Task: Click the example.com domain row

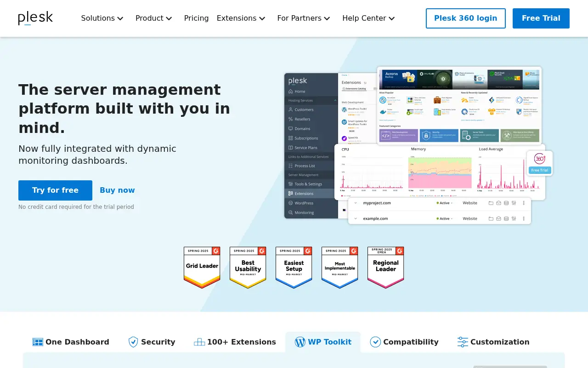Action: [440, 218]
